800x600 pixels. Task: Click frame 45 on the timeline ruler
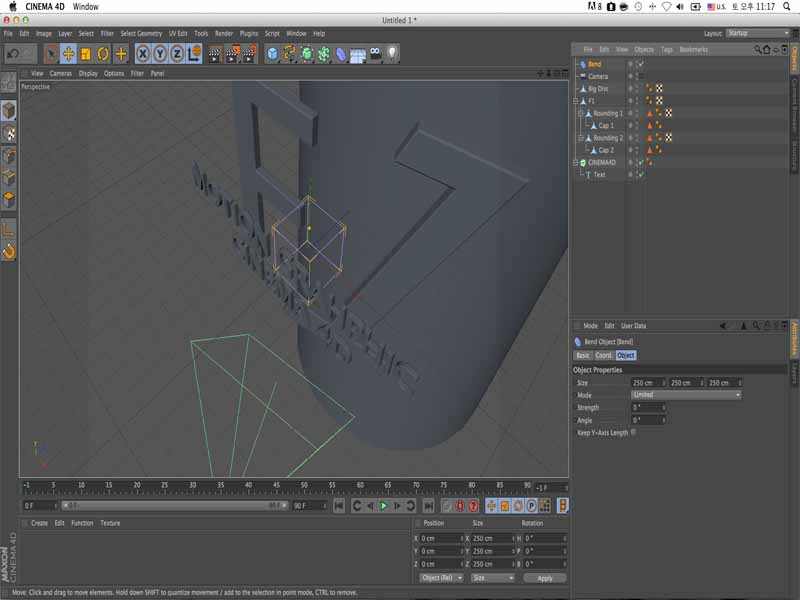click(x=276, y=485)
